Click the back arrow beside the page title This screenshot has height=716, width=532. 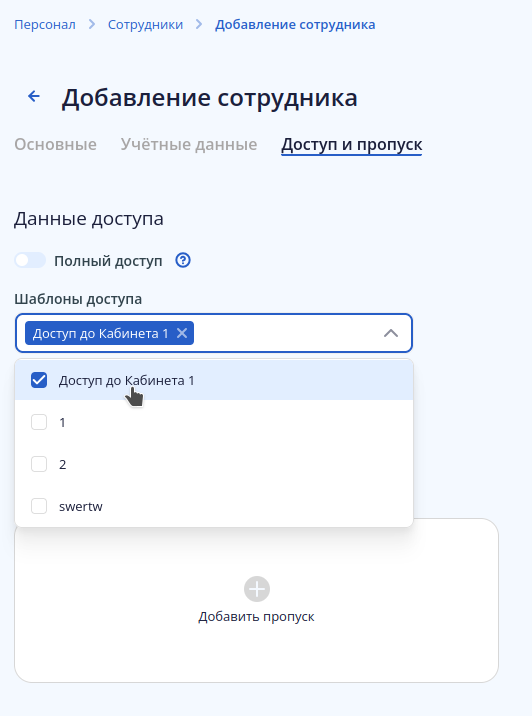pos(34,96)
